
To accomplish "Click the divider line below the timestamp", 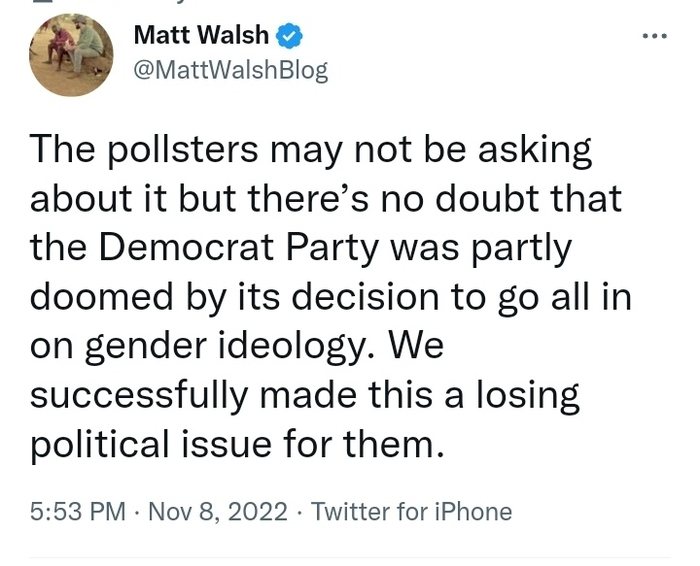I will 350,558.
